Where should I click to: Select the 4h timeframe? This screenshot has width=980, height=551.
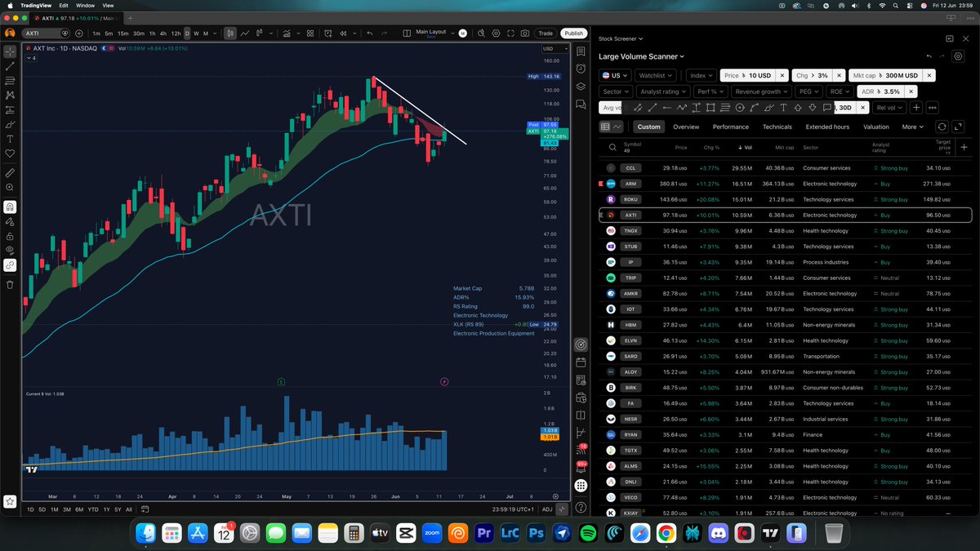coord(164,33)
